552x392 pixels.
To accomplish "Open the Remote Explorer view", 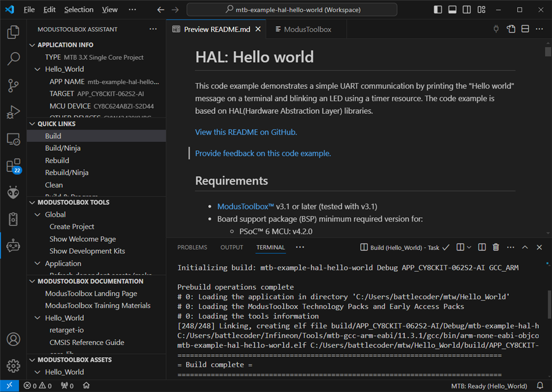I will [13, 139].
